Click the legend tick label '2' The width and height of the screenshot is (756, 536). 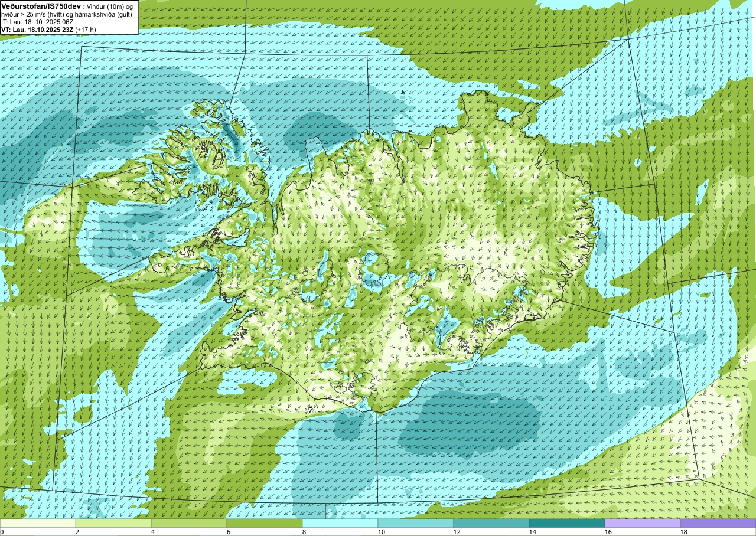77,532
